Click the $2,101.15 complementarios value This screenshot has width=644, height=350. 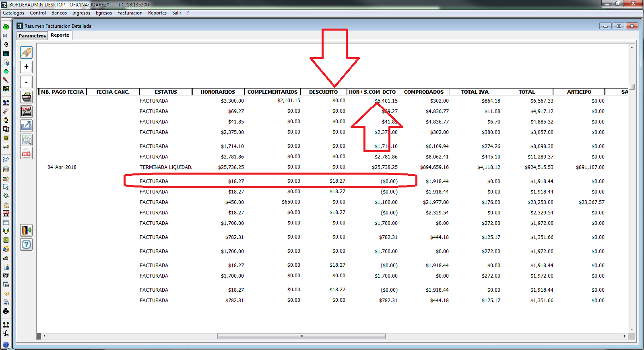[289, 101]
